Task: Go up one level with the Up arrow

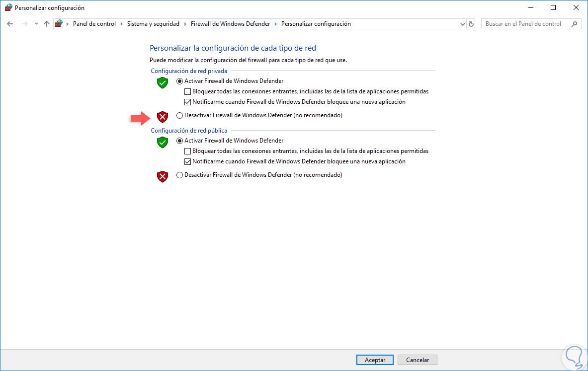Action: pos(47,24)
